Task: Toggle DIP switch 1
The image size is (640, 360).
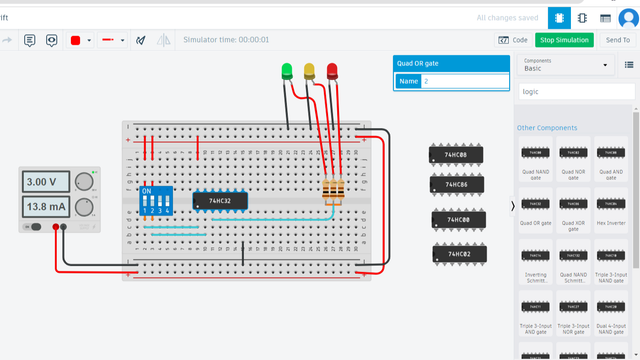Action: pyautogui.click(x=145, y=201)
